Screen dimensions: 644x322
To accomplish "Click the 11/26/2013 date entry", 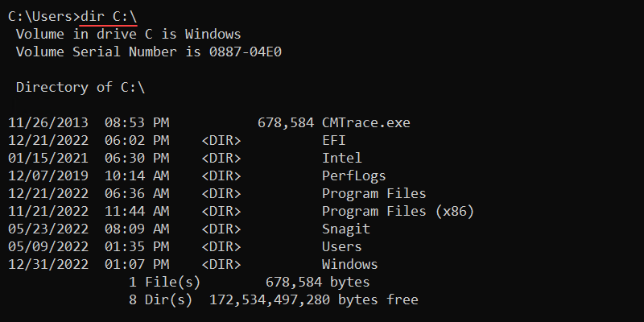I will 47,123.
